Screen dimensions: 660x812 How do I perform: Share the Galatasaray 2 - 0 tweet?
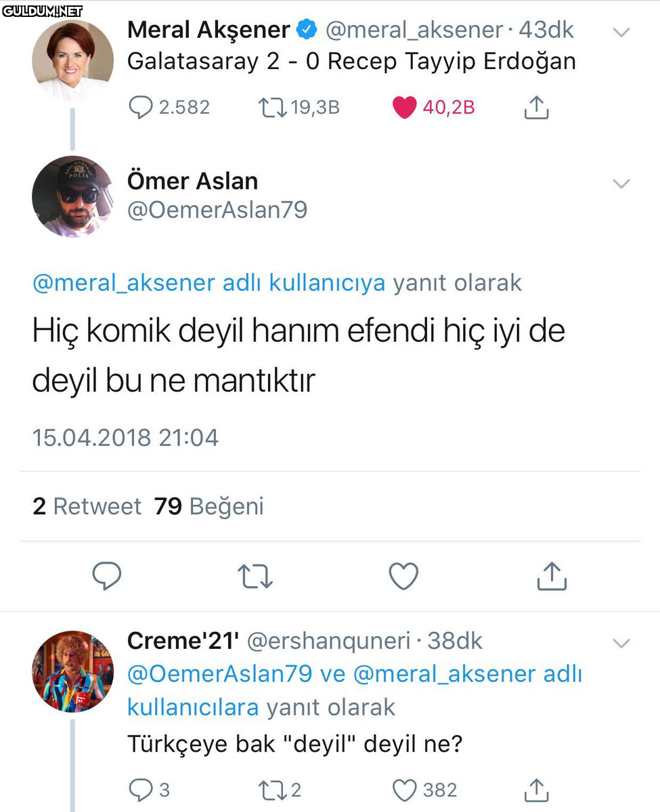[x=536, y=107]
